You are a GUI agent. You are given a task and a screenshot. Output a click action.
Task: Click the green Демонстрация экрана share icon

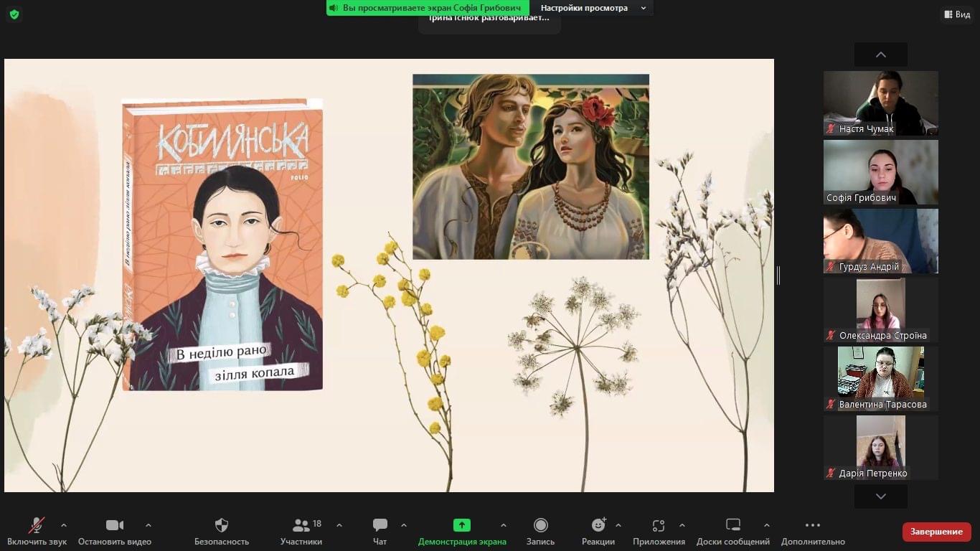[462, 525]
